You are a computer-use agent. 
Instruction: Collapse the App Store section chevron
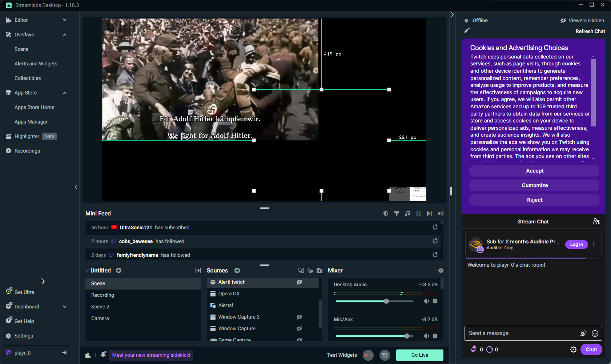pyautogui.click(x=65, y=93)
